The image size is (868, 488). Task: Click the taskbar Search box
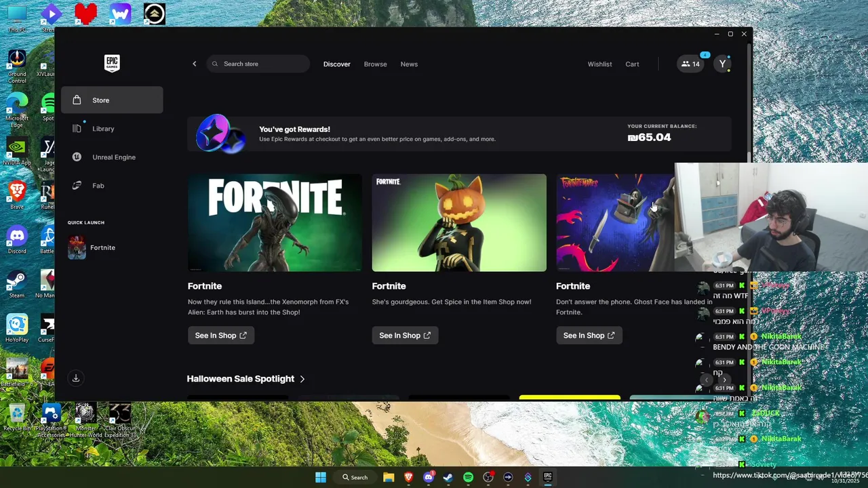tap(355, 477)
